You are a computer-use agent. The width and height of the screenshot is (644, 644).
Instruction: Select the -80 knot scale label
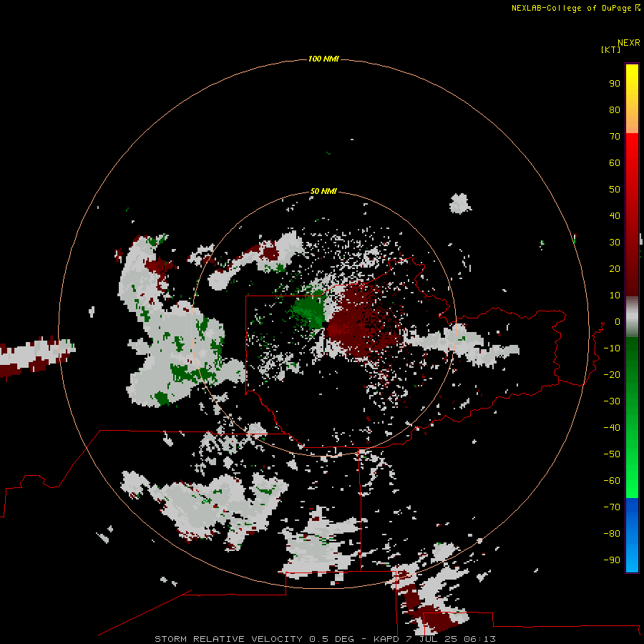point(612,534)
